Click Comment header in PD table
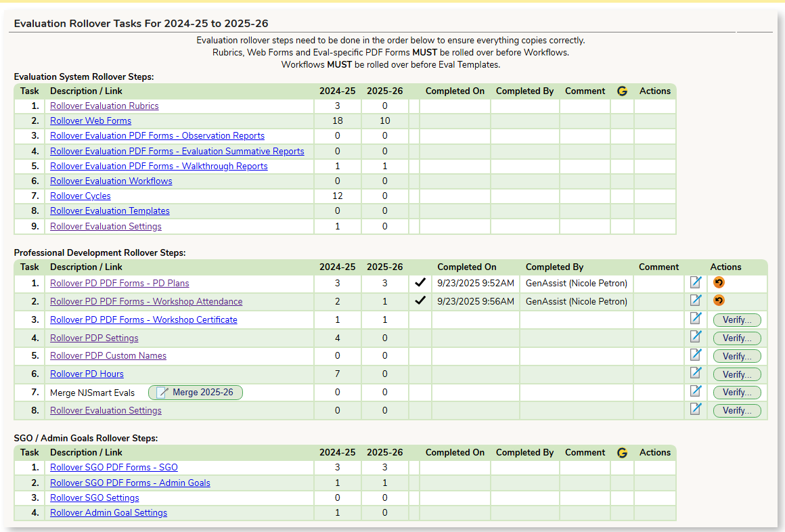This screenshot has height=532, width=785. (659, 267)
